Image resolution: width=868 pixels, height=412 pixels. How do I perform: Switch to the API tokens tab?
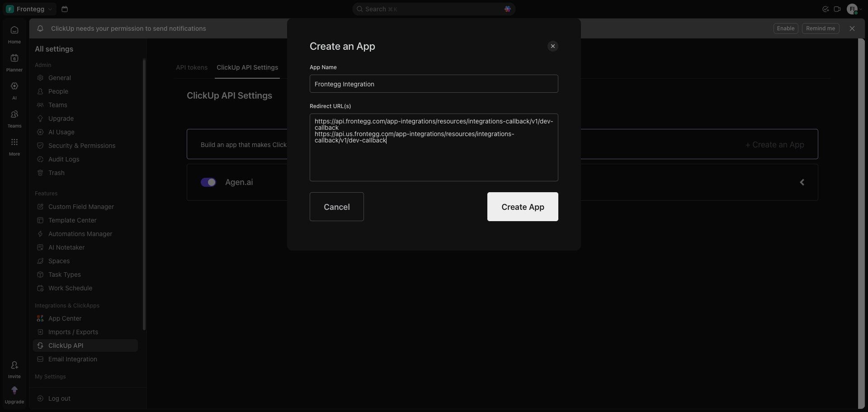[x=192, y=67]
